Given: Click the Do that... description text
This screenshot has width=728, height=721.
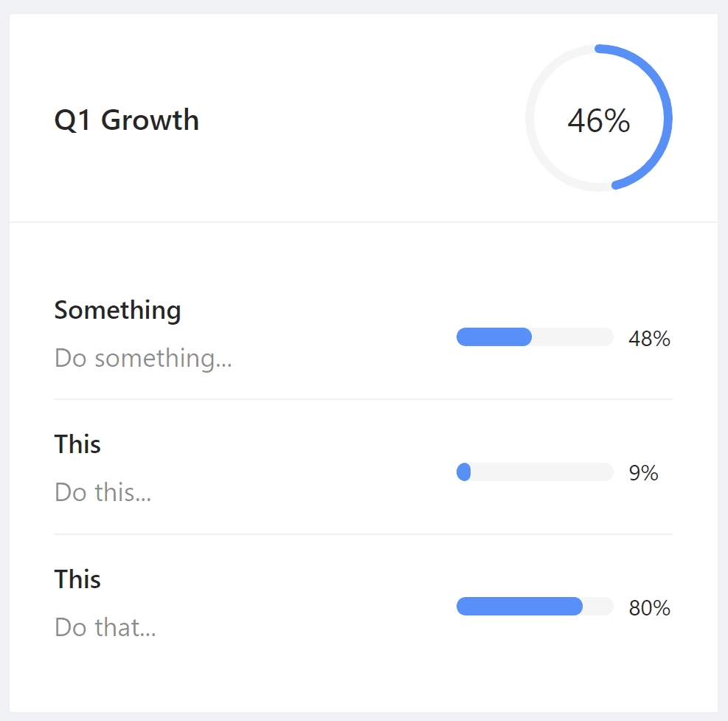Looking at the screenshot, I should coord(105,627).
